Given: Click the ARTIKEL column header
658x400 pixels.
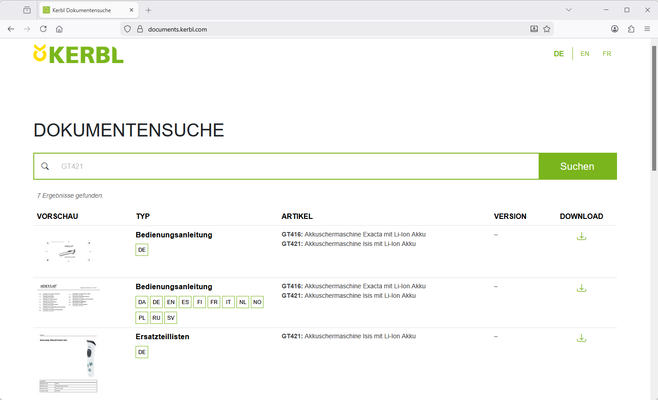Looking at the screenshot, I should click(297, 216).
